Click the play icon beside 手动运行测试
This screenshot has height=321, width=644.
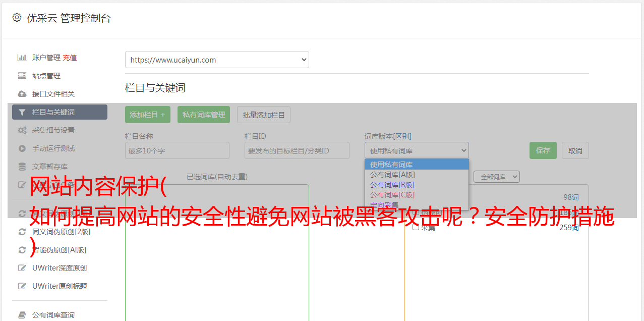tap(22, 148)
